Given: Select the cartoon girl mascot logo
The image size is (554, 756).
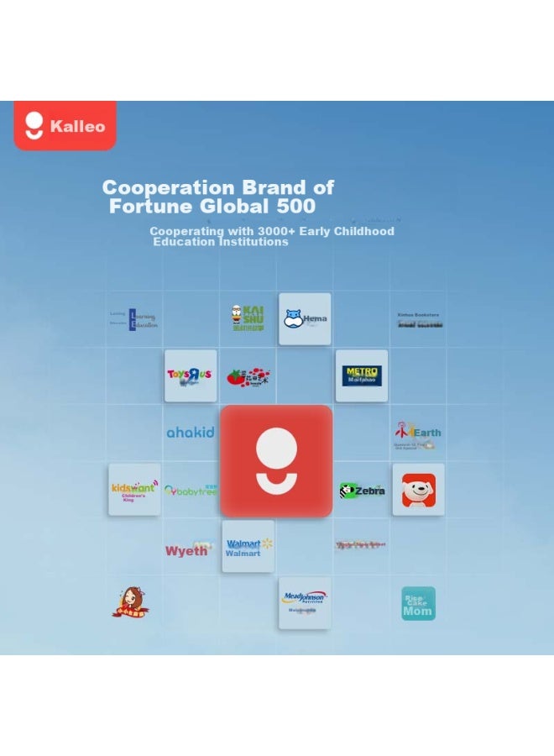Looking at the screenshot, I should pyautogui.click(x=131, y=602).
